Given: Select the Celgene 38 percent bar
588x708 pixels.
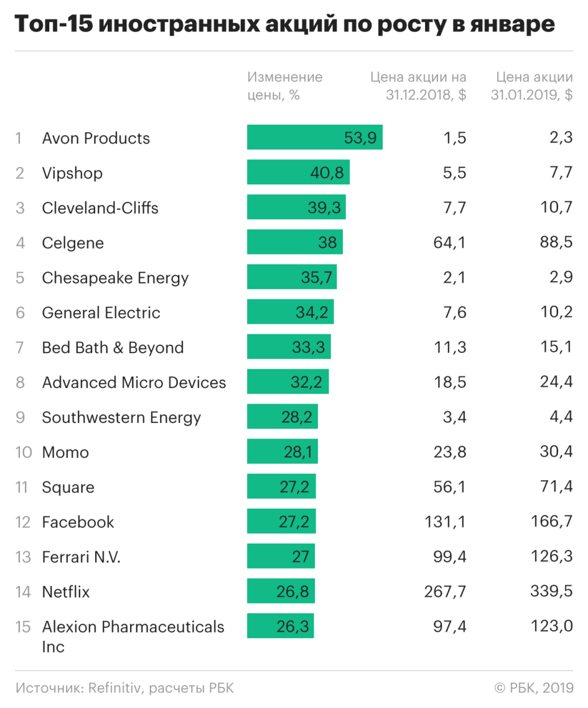Looking at the screenshot, I should pos(295,242).
